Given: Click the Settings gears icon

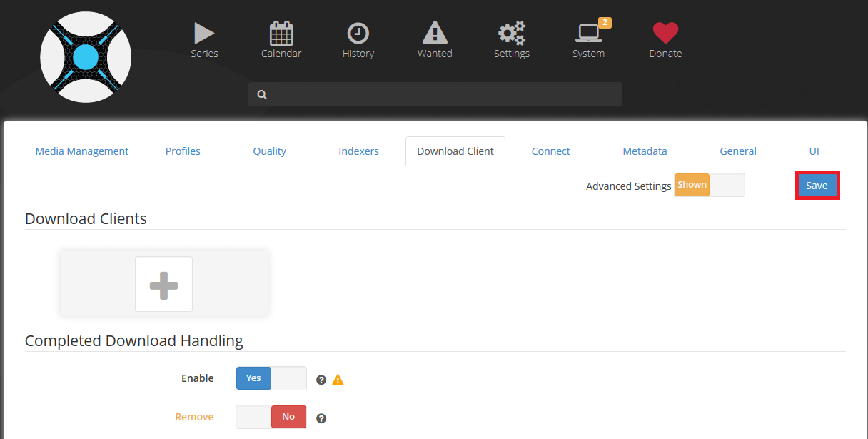Looking at the screenshot, I should [511, 34].
